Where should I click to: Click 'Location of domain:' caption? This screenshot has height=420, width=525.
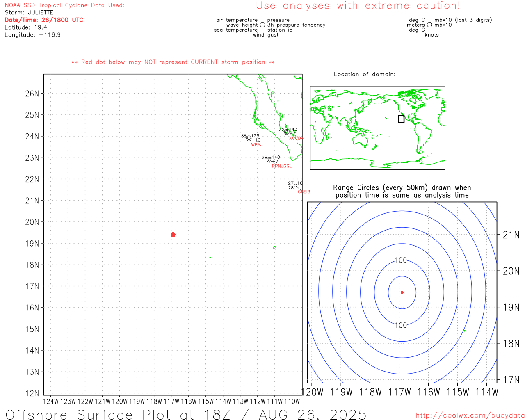(x=365, y=74)
